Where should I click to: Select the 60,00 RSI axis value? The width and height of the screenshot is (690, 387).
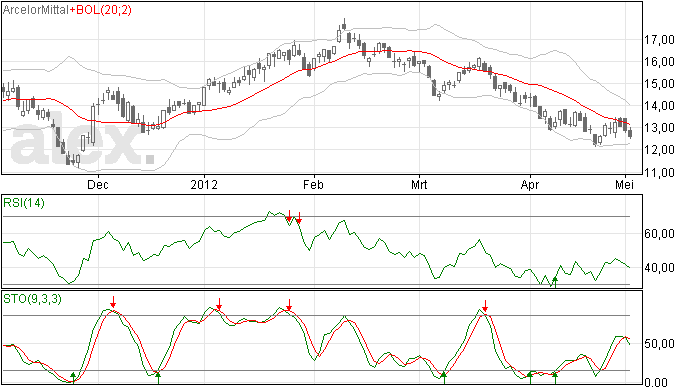coord(660,234)
